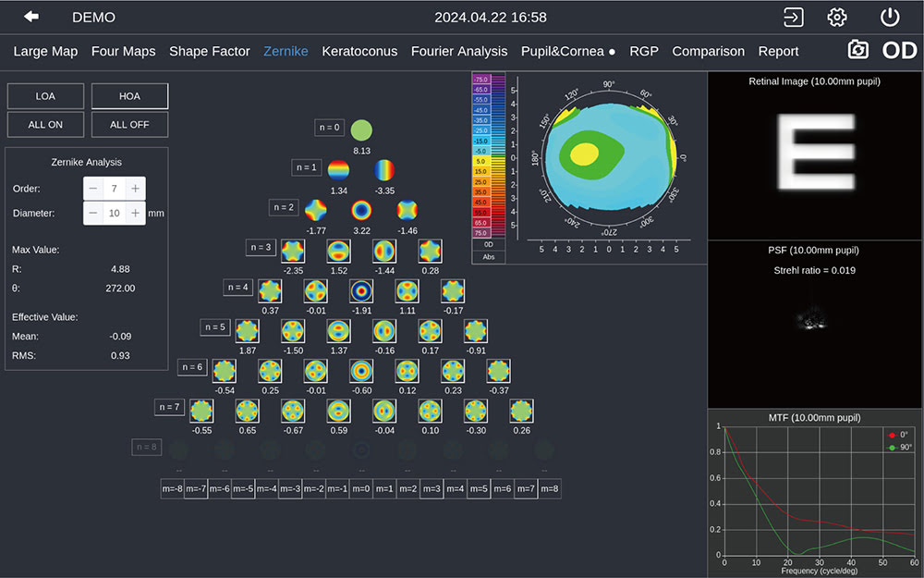The width and height of the screenshot is (924, 578).
Task: Click the camera capture icon
Action: [x=858, y=50]
